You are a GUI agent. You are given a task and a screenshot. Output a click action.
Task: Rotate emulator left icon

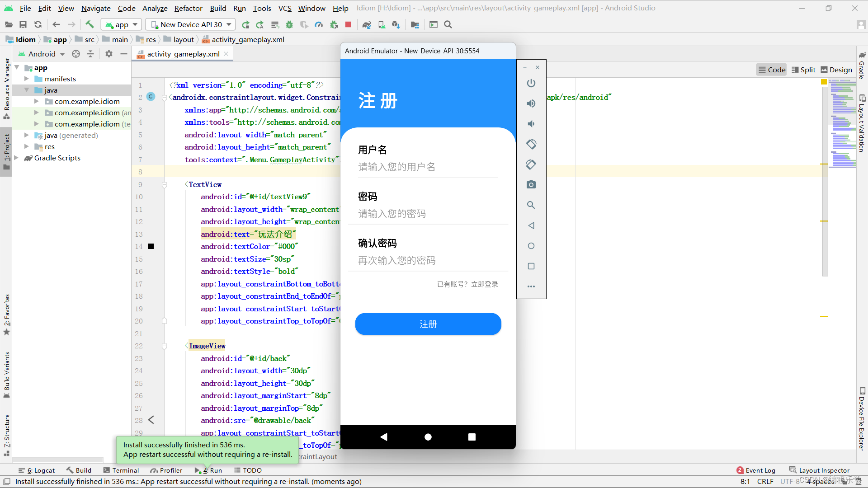click(531, 144)
